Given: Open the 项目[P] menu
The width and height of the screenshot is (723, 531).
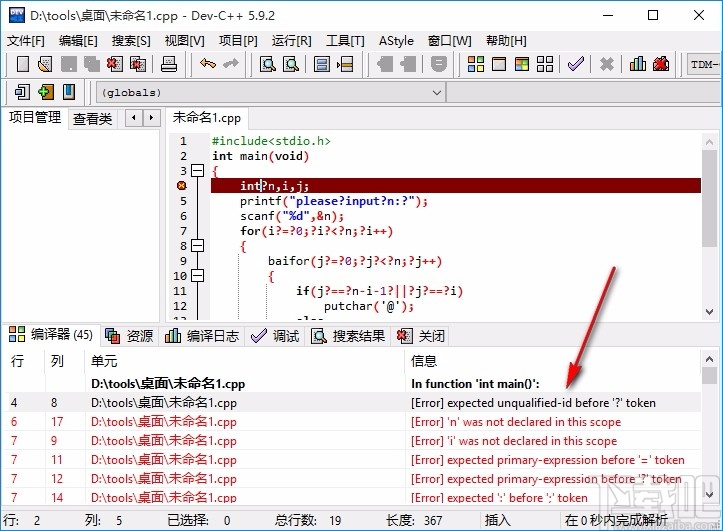Looking at the screenshot, I should [238, 41].
